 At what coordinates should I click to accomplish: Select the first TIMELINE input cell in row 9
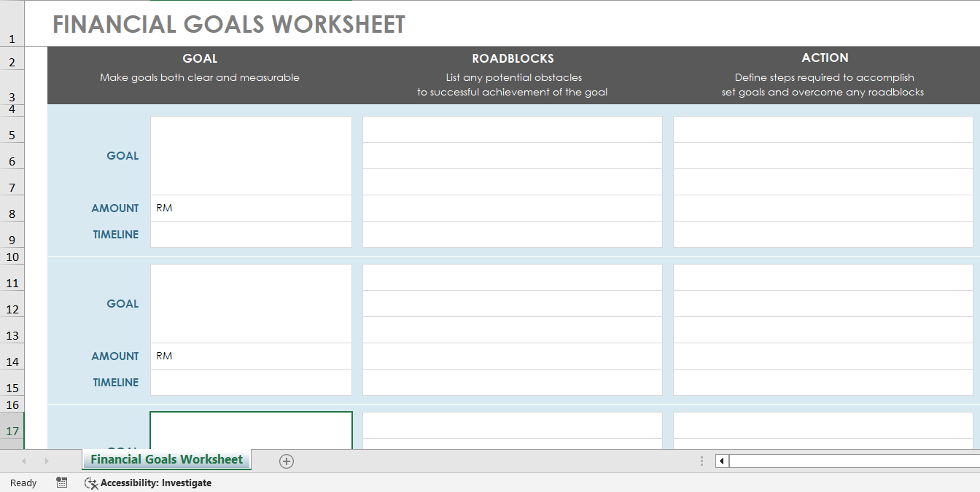[x=251, y=235]
